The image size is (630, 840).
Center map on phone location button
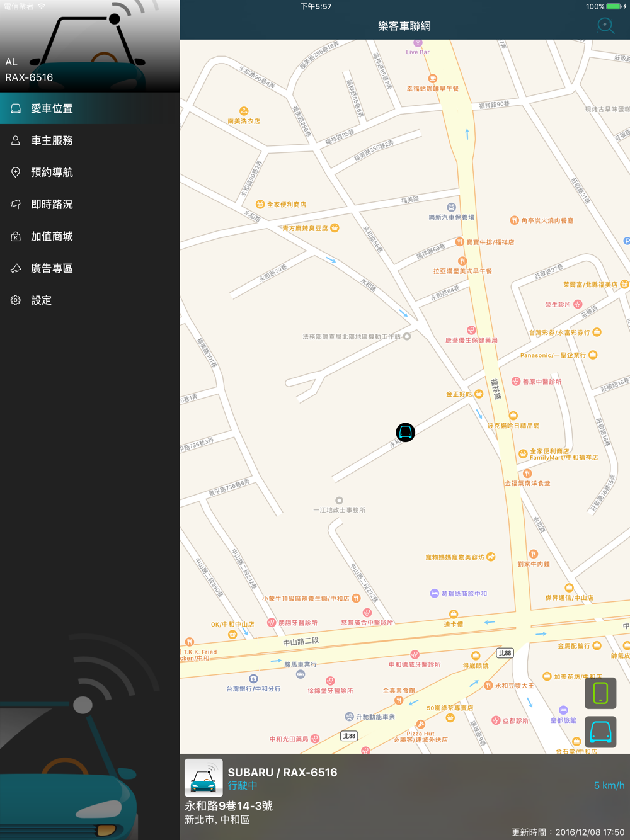pyautogui.click(x=600, y=693)
